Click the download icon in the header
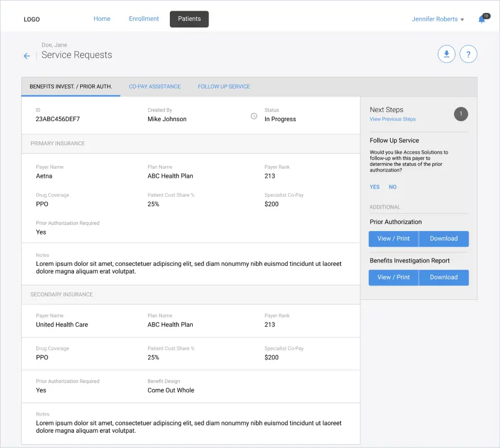The width and height of the screenshot is (500, 448). click(x=446, y=54)
